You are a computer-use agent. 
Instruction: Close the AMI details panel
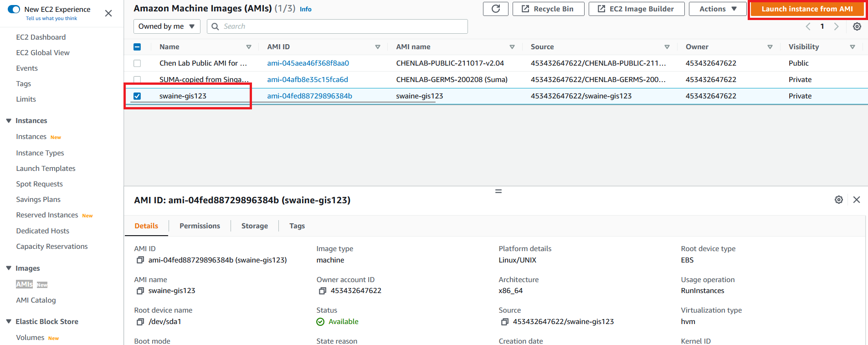[x=857, y=200]
